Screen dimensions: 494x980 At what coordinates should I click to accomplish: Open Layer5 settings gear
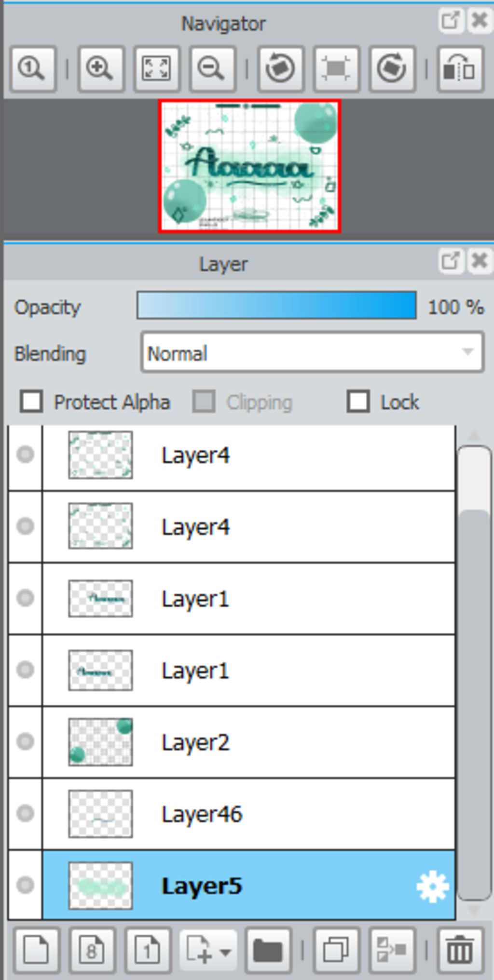(x=432, y=886)
